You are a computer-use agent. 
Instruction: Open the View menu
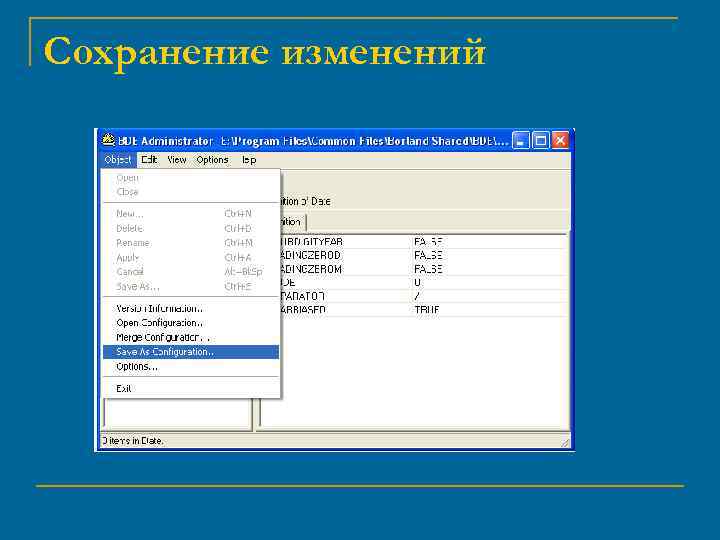tap(177, 160)
